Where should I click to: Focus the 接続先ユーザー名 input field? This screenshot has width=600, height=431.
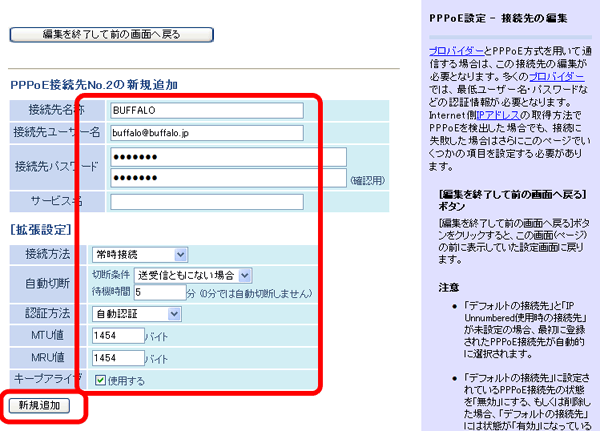click(206, 131)
